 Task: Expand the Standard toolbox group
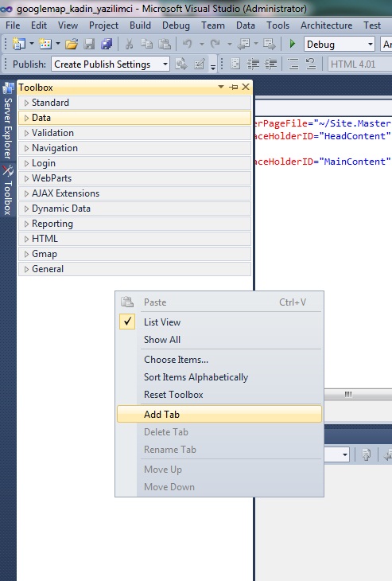coord(26,103)
